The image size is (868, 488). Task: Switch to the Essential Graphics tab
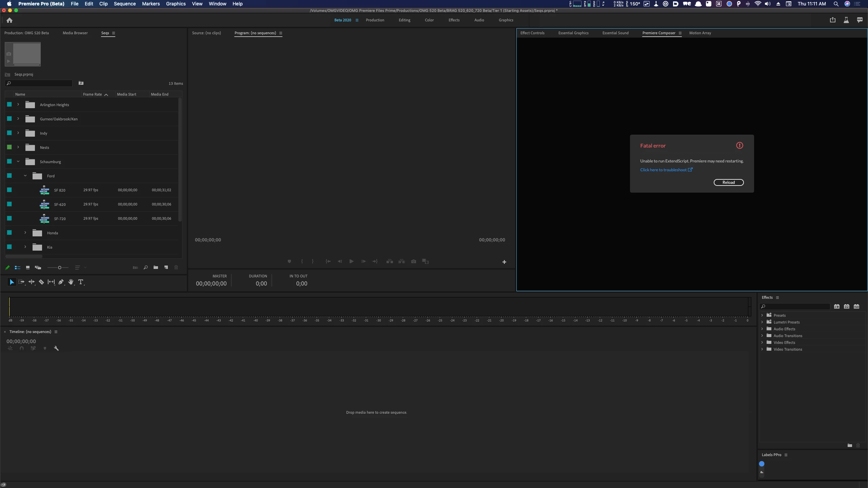pos(573,33)
